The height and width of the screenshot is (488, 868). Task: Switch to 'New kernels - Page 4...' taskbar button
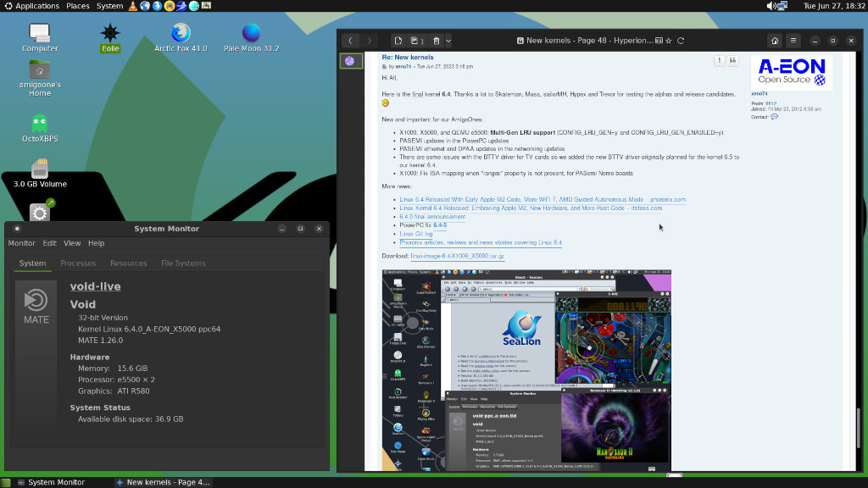tap(163, 482)
